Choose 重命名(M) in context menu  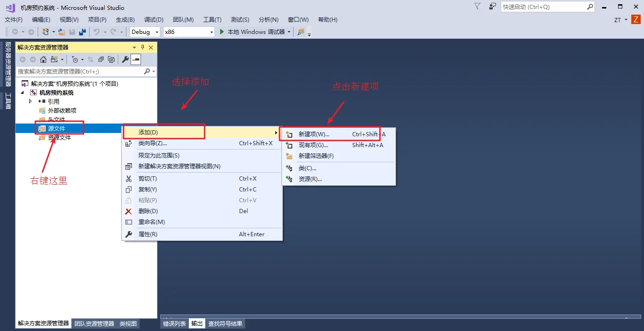[202, 222]
